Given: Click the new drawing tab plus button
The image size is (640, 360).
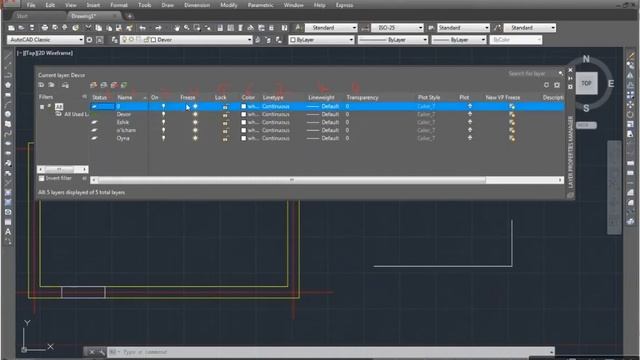Looking at the screenshot, I should tap(129, 16).
